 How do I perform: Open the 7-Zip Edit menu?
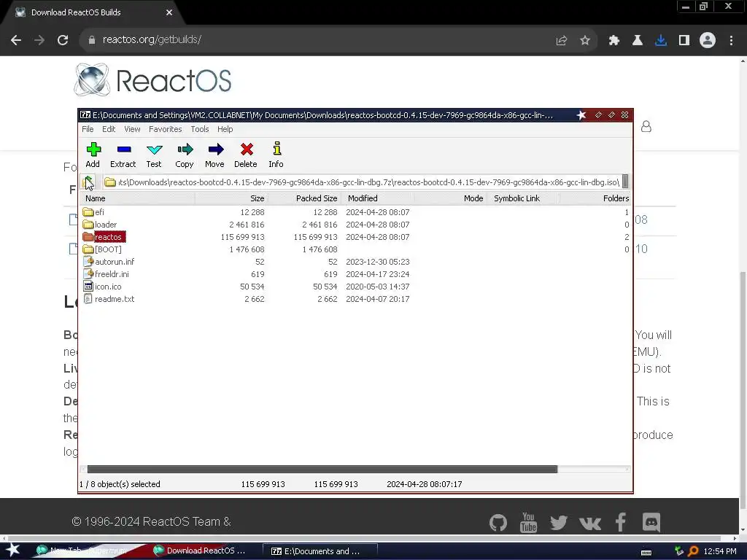click(109, 129)
